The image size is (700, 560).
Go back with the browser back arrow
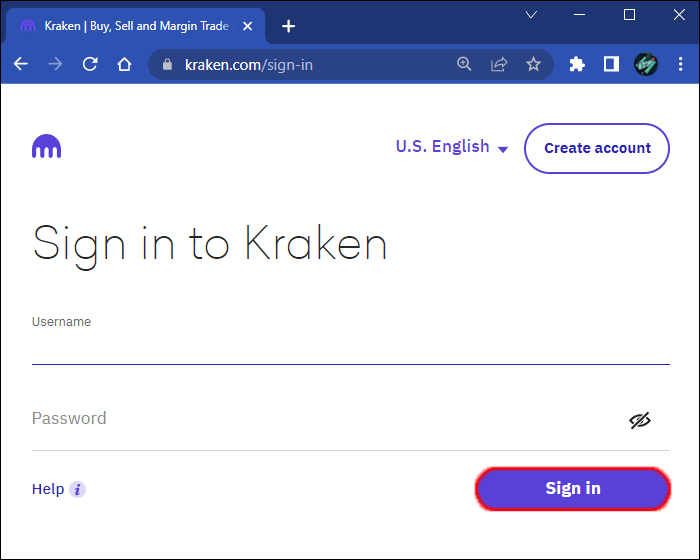[x=21, y=64]
